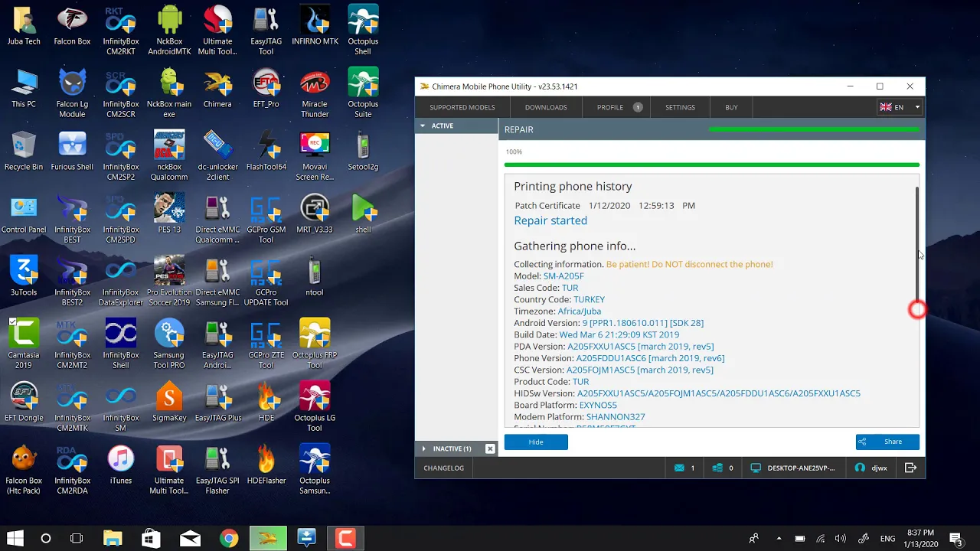Click the djwx user account icon
The height and width of the screenshot is (551, 980).
[860, 468]
